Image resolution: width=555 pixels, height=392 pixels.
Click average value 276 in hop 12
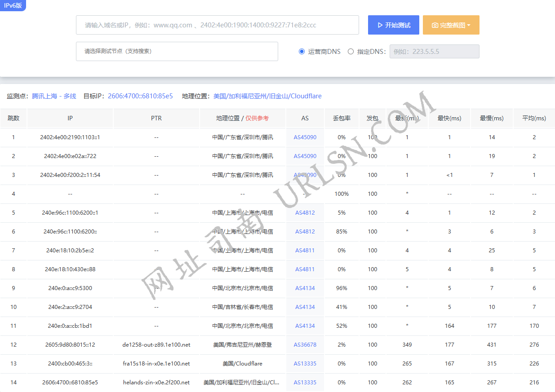534,345
